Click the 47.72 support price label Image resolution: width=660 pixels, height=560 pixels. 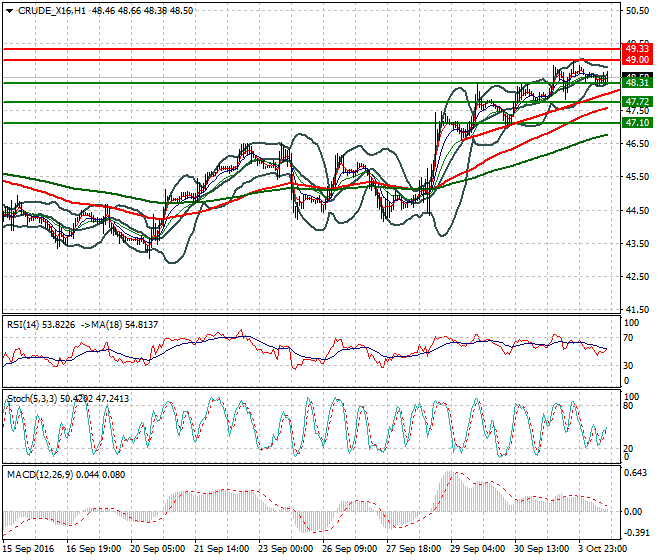637,101
